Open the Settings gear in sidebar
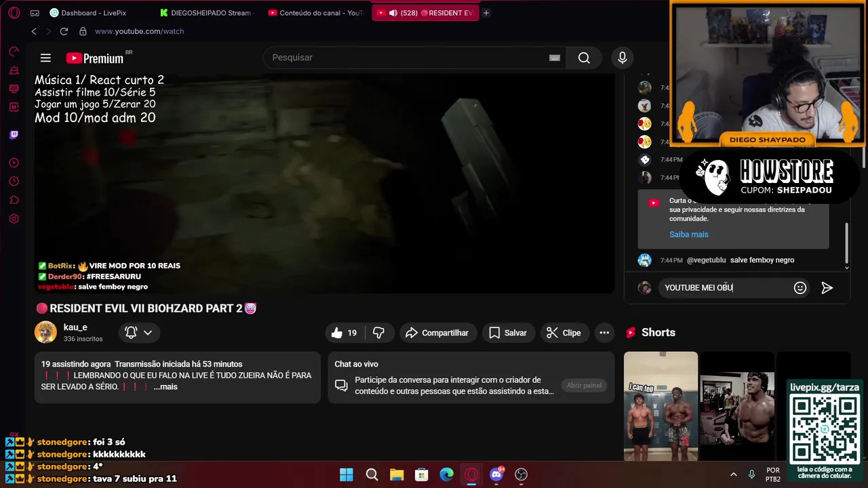The width and height of the screenshot is (868, 488). 14,219
